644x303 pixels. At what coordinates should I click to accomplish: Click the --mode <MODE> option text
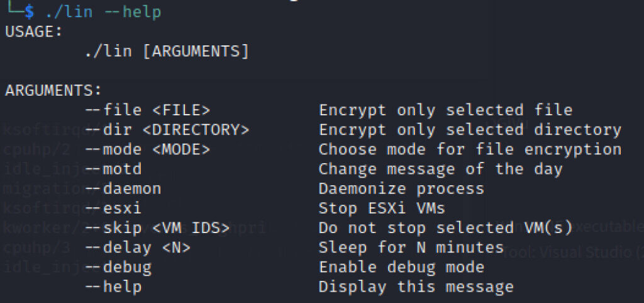(147, 149)
